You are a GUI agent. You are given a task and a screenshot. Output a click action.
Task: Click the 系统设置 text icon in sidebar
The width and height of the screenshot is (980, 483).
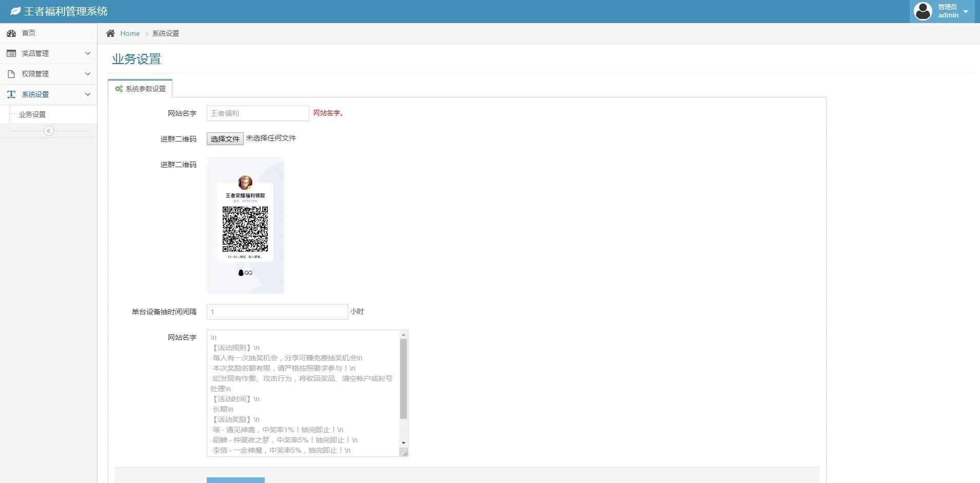(x=11, y=94)
